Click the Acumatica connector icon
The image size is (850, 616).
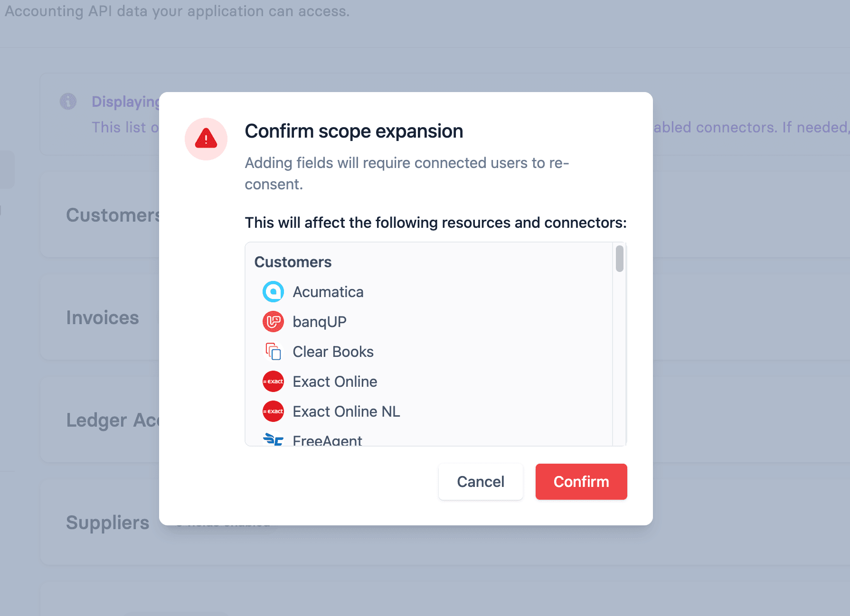pyautogui.click(x=273, y=291)
